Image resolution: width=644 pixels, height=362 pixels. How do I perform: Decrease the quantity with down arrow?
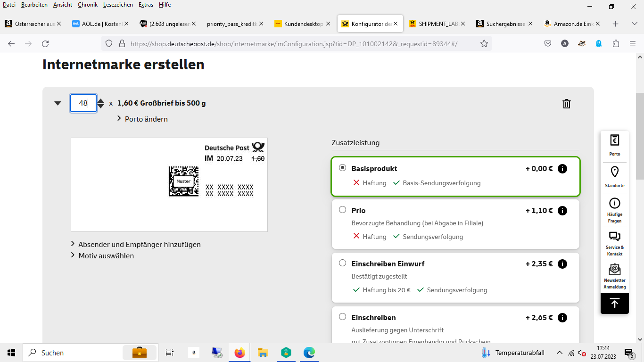(100, 107)
